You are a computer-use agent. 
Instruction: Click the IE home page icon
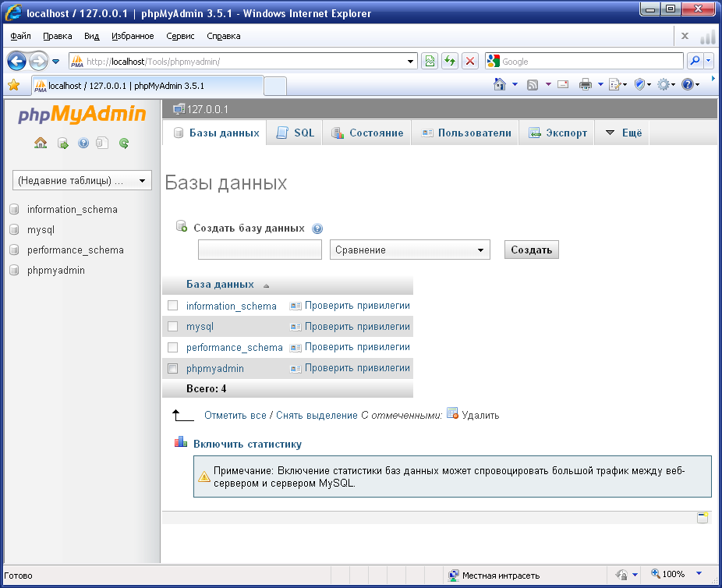(x=500, y=84)
